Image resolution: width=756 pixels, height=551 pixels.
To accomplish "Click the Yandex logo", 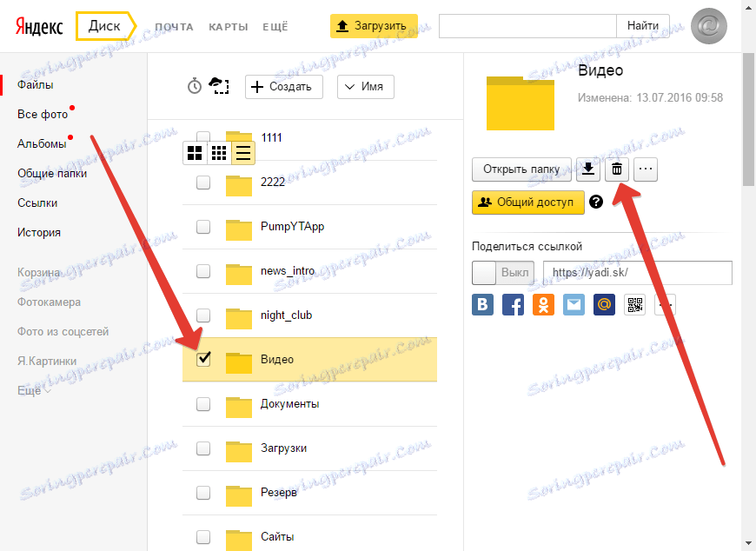I will coord(39,26).
